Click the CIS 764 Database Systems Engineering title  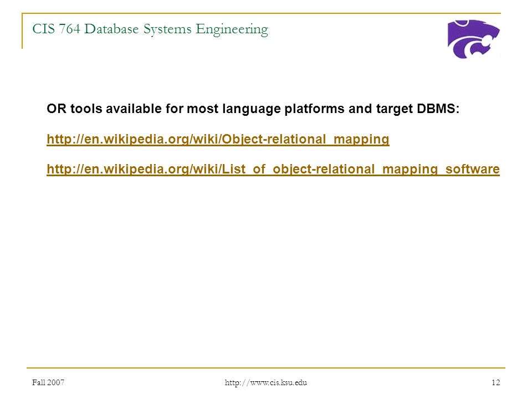(150, 29)
